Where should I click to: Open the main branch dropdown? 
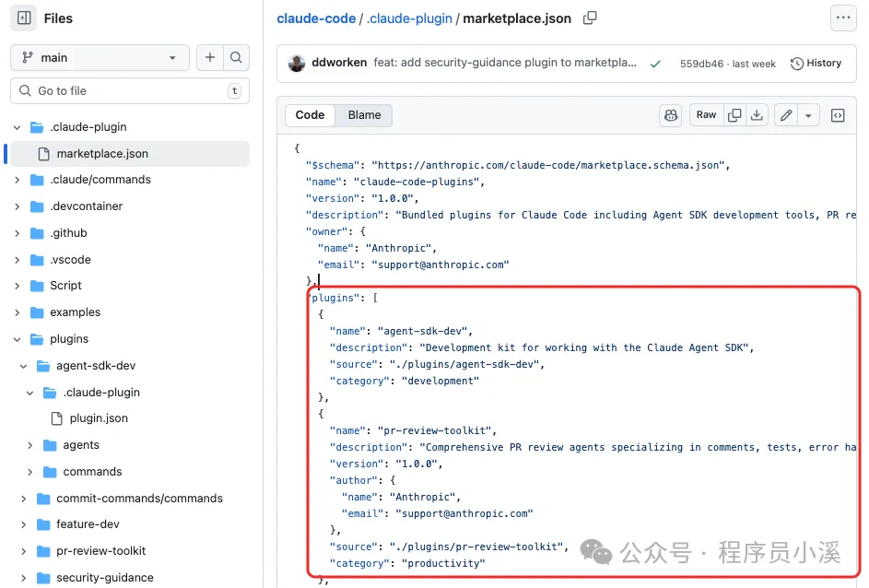coord(100,58)
